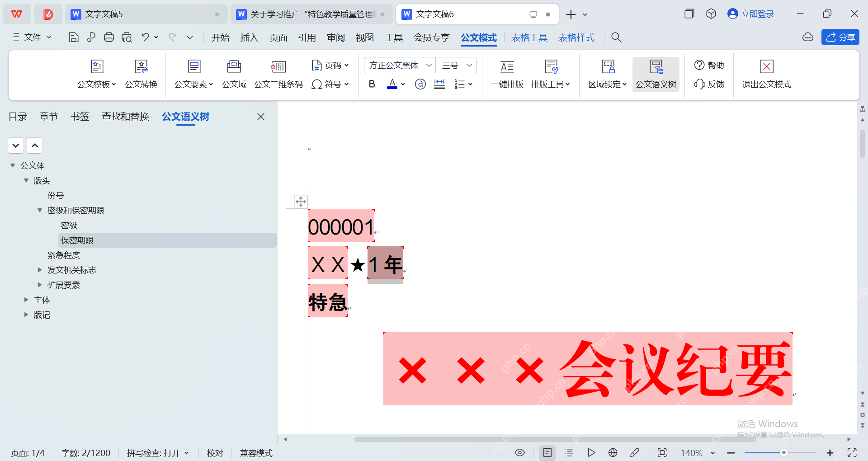The height and width of the screenshot is (461, 868).
Task: Insert a 公文二维条码 barcode
Action: (278, 75)
